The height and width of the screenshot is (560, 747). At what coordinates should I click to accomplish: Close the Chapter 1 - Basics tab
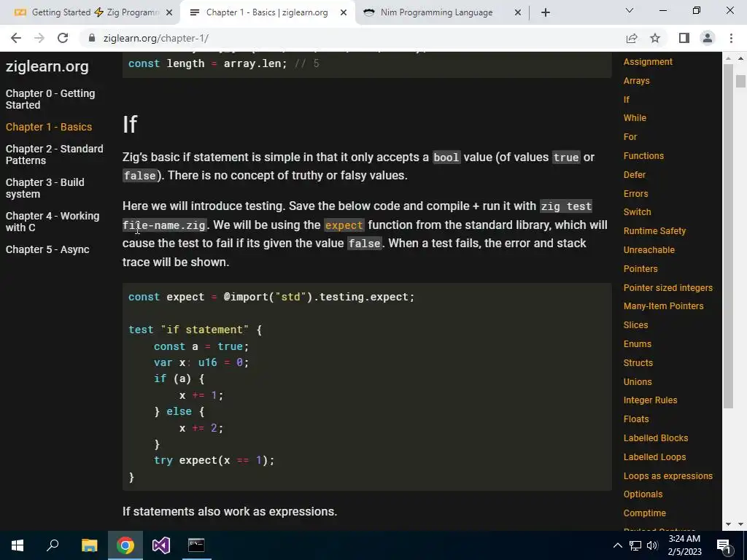(x=344, y=13)
